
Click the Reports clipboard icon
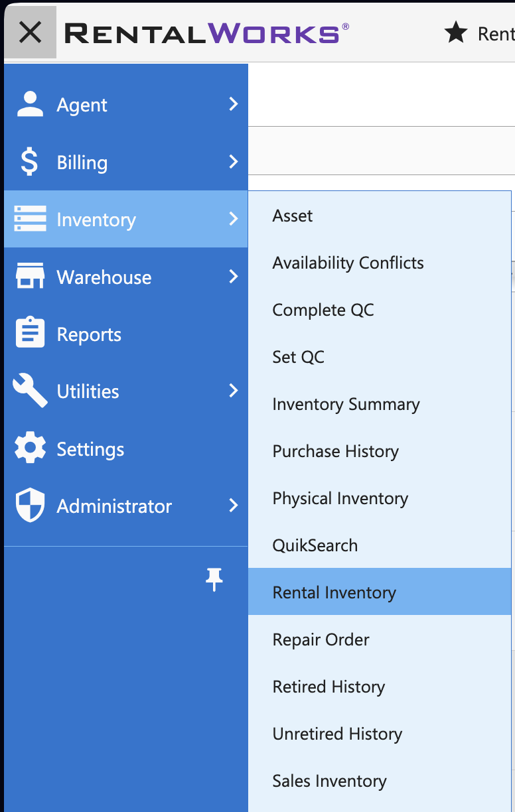coord(30,333)
